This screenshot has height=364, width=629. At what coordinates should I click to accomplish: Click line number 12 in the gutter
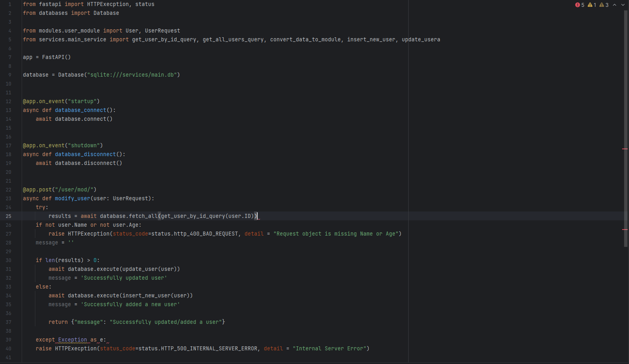pyautogui.click(x=8, y=101)
